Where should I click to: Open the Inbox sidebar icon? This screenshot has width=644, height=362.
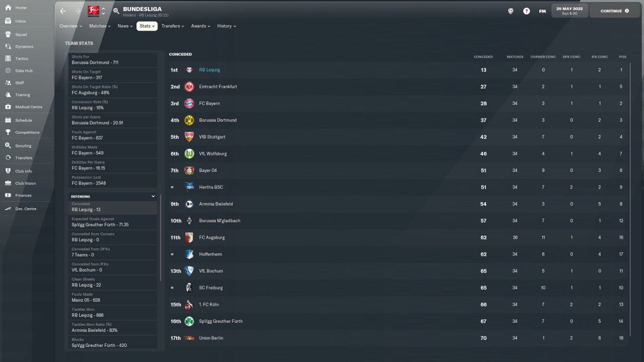point(8,21)
